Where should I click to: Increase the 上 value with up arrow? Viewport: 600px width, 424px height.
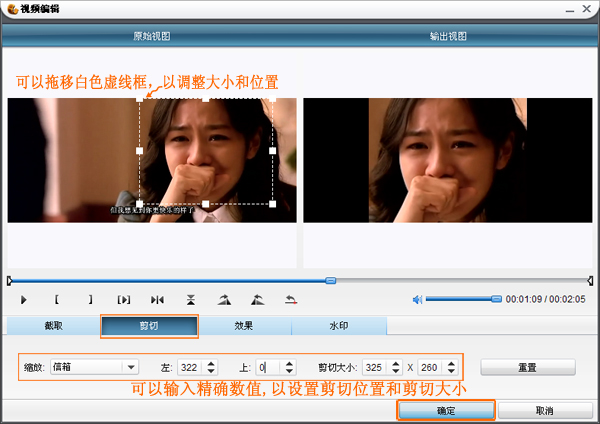[290, 364]
